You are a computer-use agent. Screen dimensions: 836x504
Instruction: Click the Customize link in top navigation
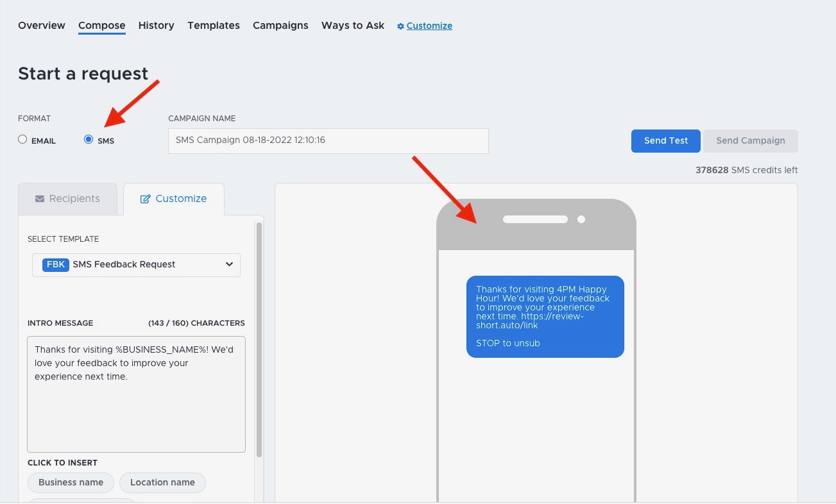tap(429, 26)
